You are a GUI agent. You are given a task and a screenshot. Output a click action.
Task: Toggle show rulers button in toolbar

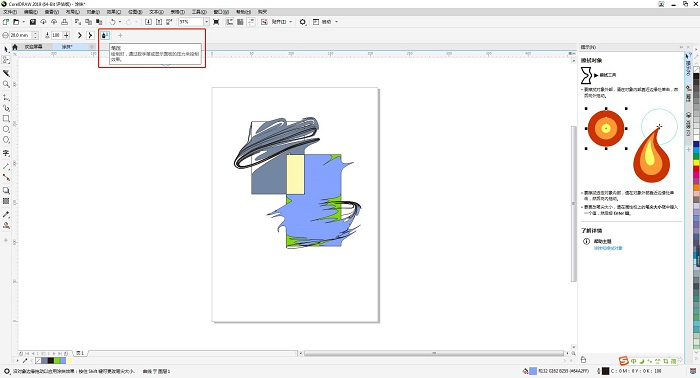(x=229, y=22)
